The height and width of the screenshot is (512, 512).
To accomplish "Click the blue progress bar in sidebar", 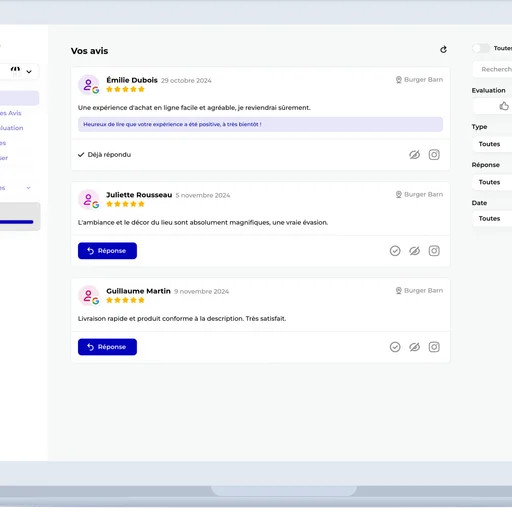I will click(17, 222).
